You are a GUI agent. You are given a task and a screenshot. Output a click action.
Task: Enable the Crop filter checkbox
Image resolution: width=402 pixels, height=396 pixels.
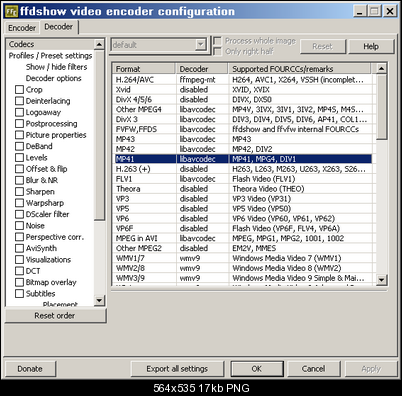point(20,89)
